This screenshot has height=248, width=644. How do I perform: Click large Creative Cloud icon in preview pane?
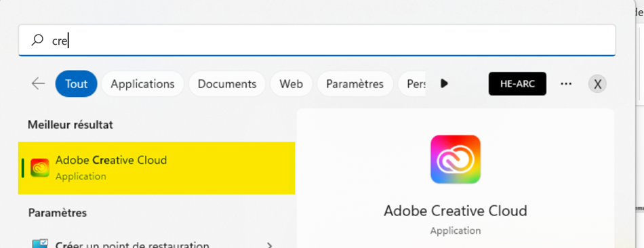point(456,159)
